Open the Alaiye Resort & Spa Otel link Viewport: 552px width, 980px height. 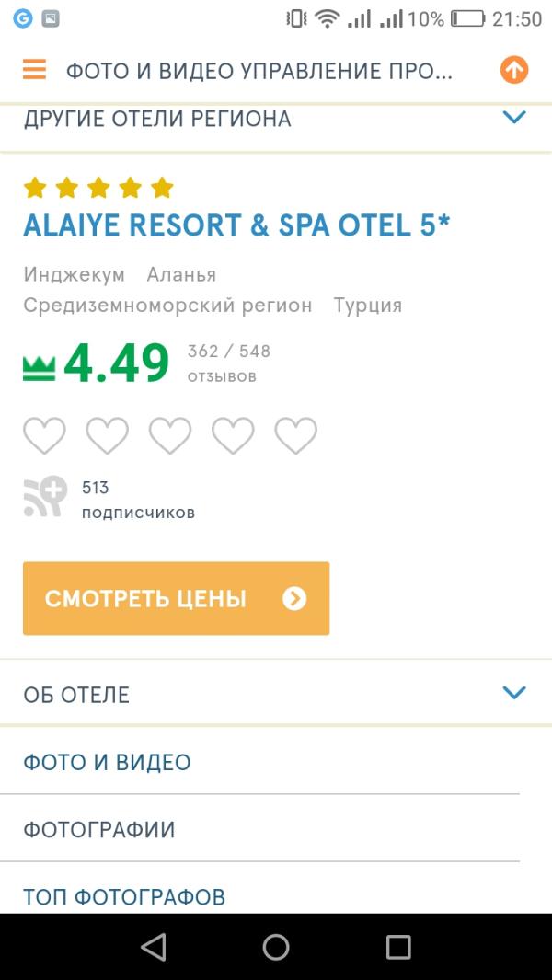point(237,225)
